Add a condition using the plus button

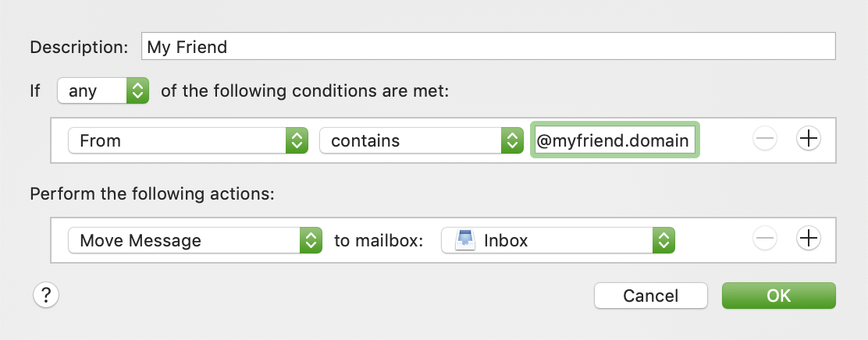point(809,140)
